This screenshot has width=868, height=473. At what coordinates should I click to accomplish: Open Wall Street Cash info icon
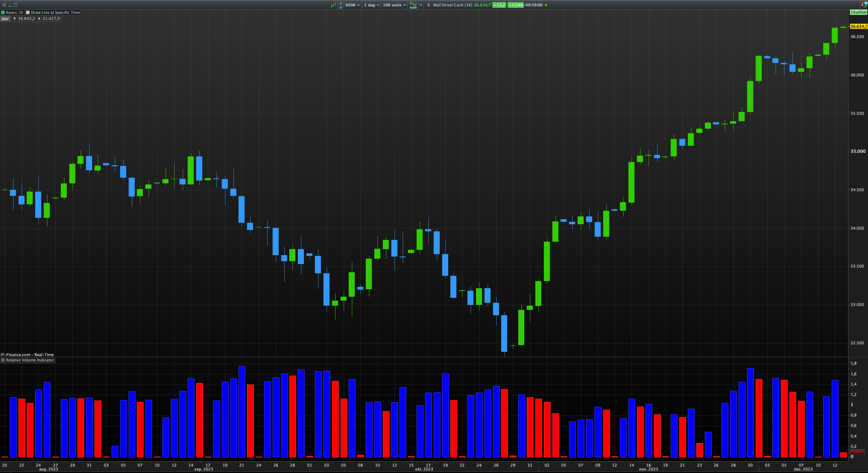(429, 5)
